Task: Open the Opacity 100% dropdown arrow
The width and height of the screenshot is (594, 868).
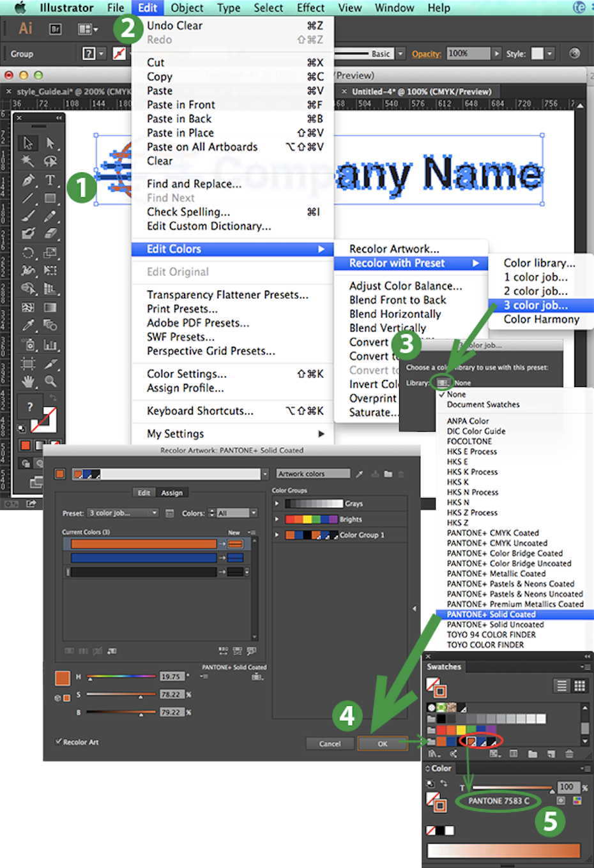Action: 497,54
